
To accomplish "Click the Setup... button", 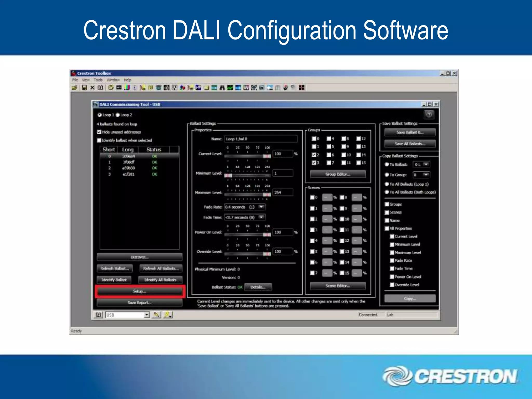I will 139,291.
